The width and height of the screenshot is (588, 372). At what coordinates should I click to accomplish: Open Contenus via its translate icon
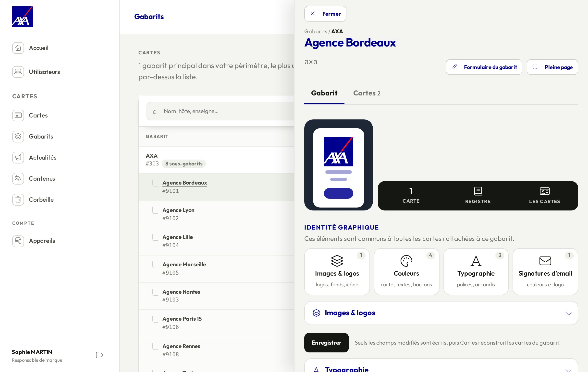pyautogui.click(x=18, y=179)
